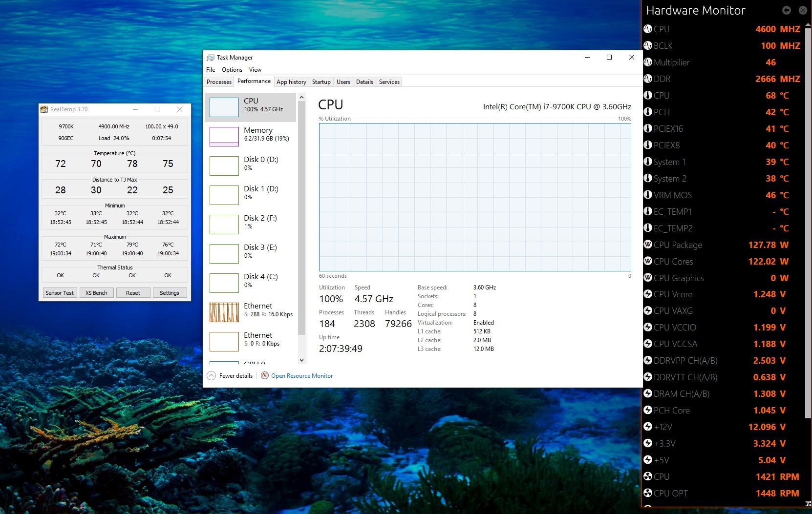Open RealTemp Settings button
The height and width of the screenshot is (514, 812).
click(170, 293)
